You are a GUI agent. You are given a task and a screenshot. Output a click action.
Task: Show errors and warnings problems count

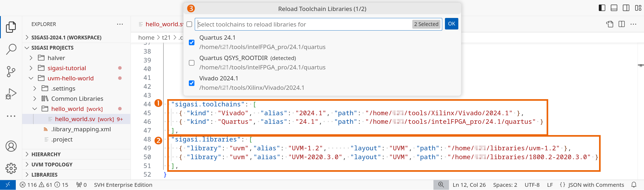(44, 185)
